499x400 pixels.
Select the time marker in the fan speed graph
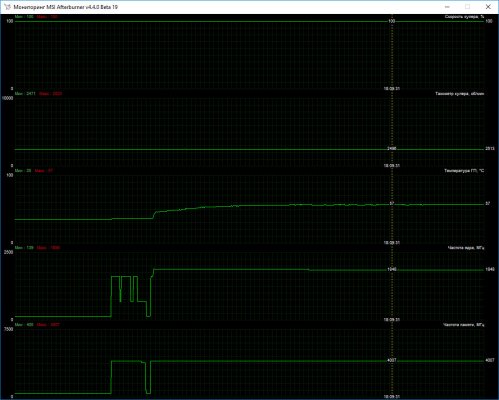[x=392, y=89]
